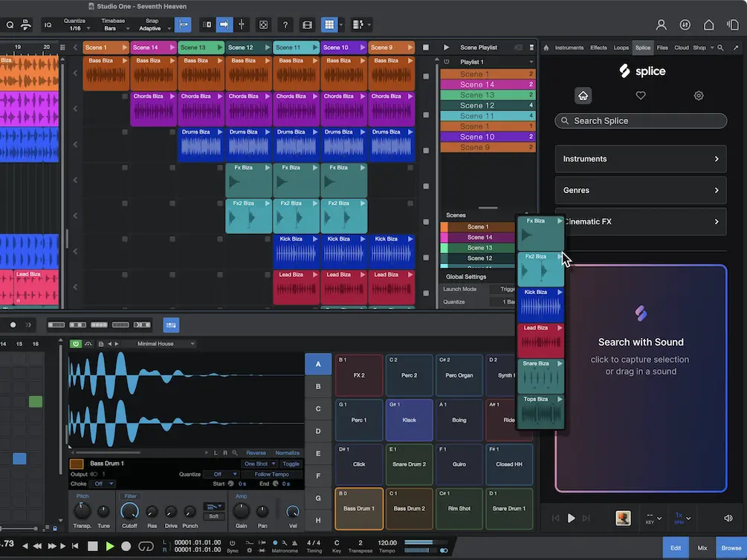This screenshot has height=560, width=747.
Task: Click the Search with Sound capture icon
Action: [641, 313]
